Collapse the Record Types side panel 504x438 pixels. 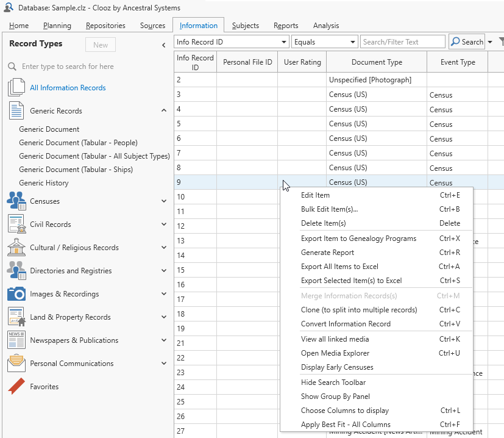[x=163, y=45]
